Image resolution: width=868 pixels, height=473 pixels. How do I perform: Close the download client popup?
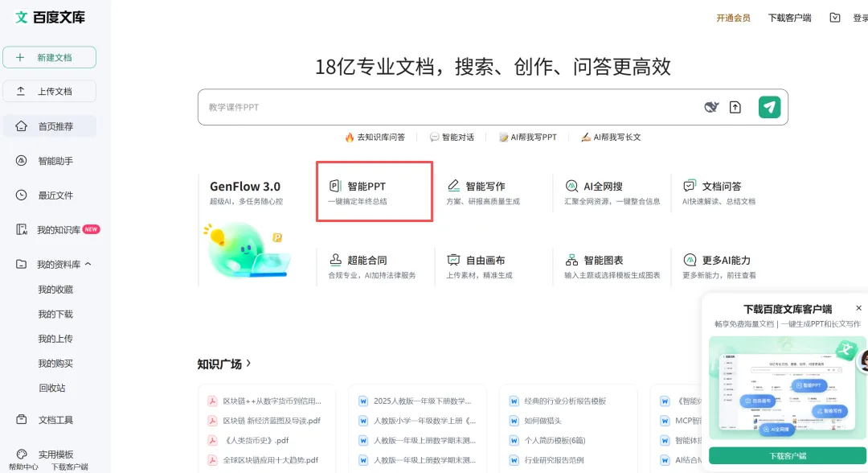(x=858, y=308)
